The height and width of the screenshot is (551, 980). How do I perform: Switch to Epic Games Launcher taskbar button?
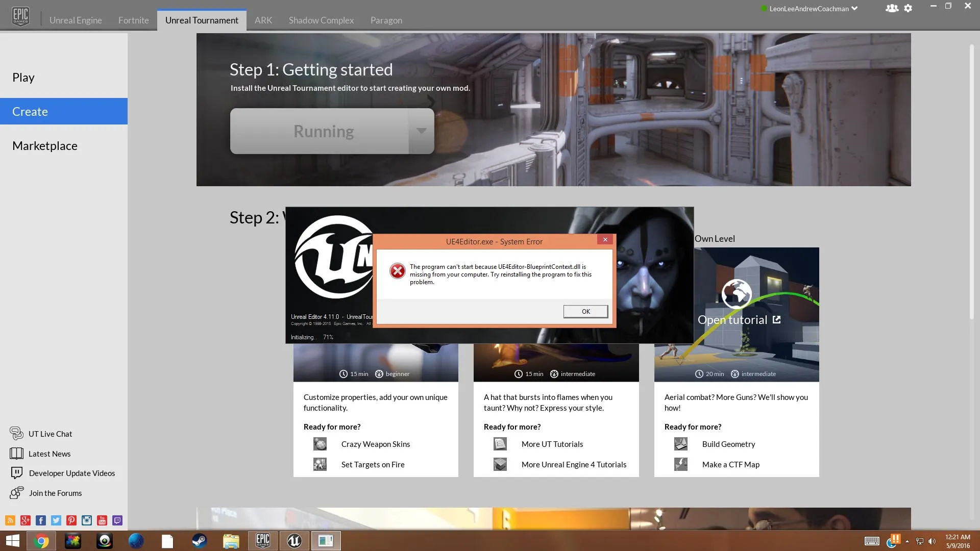click(263, 541)
